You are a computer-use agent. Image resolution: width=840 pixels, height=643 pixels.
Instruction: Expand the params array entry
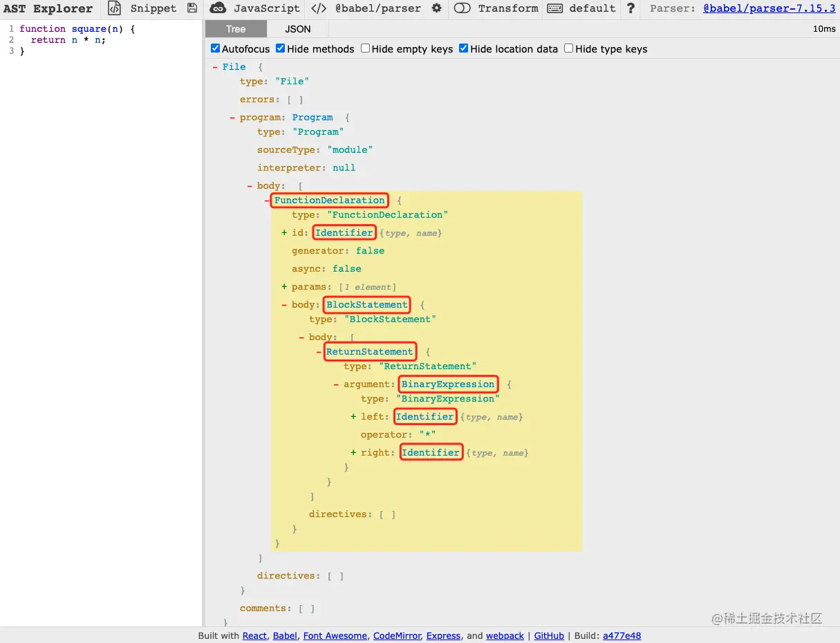283,286
